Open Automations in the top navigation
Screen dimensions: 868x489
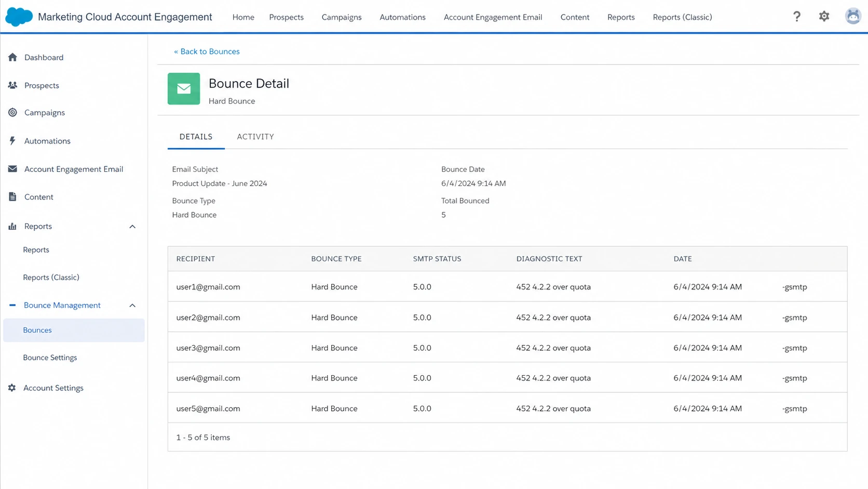click(402, 17)
